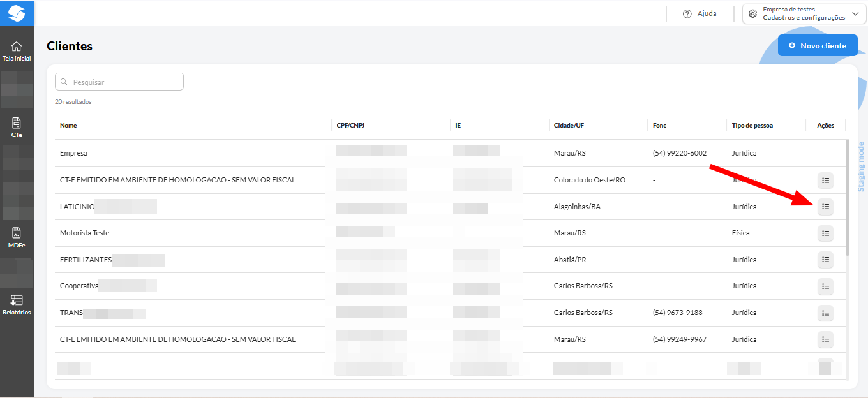Open actions menu for the LATICINIO row
The width and height of the screenshot is (868, 398).
tap(825, 207)
